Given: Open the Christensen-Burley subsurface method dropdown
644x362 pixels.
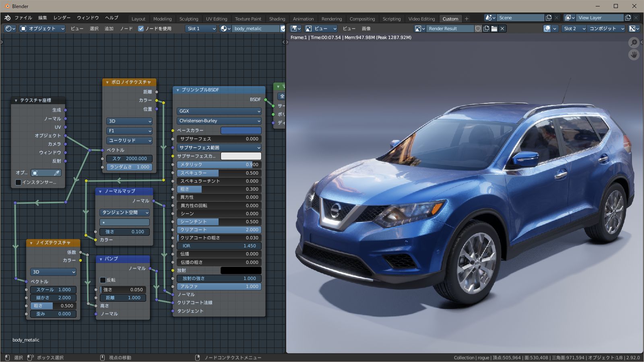Looking at the screenshot, I should tap(219, 121).
